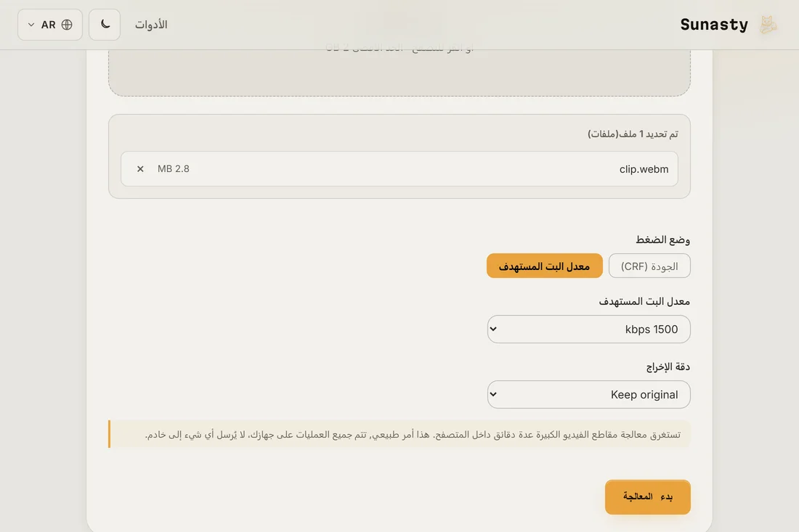Toggle dark mode with the moon icon
This screenshot has width=799, height=532.
coord(105,25)
